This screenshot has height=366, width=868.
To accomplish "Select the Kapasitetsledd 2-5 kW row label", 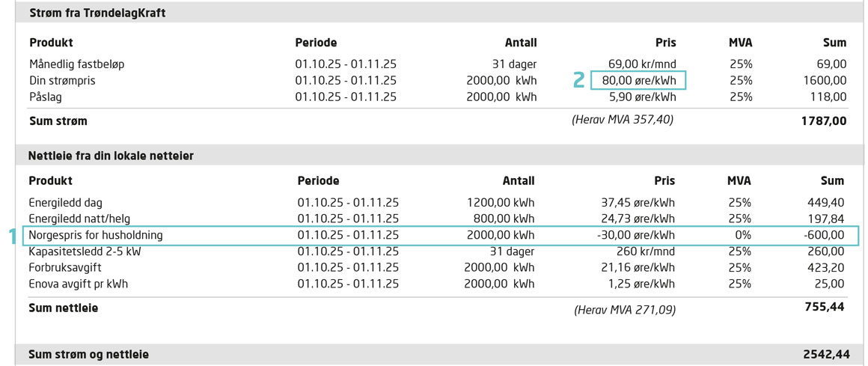I will [85, 251].
